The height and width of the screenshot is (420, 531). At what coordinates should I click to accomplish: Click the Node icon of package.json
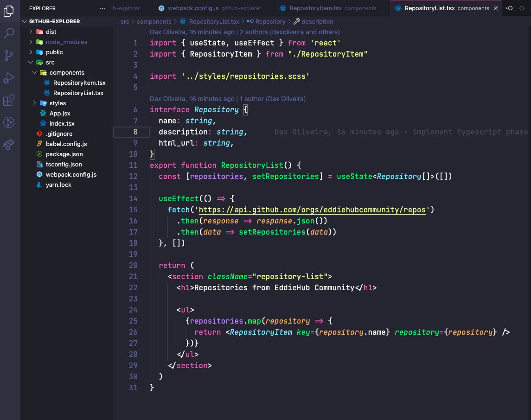[x=39, y=153]
